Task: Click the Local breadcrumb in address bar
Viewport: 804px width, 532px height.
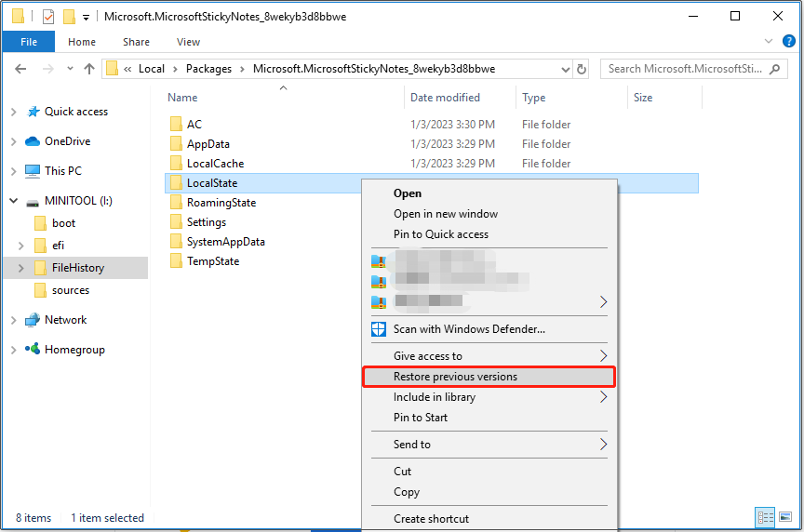Action: 152,69
